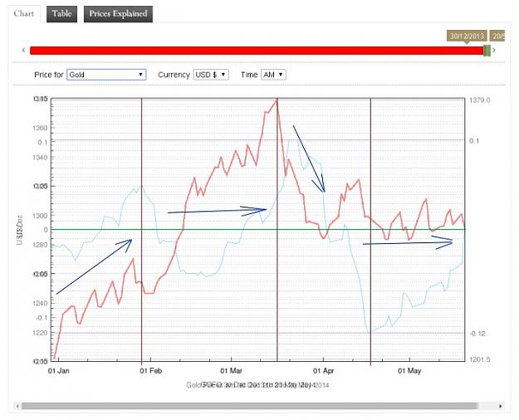Click the red date range slider bar
The height and width of the screenshot is (420, 519).
pyautogui.click(x=257, y=51)
